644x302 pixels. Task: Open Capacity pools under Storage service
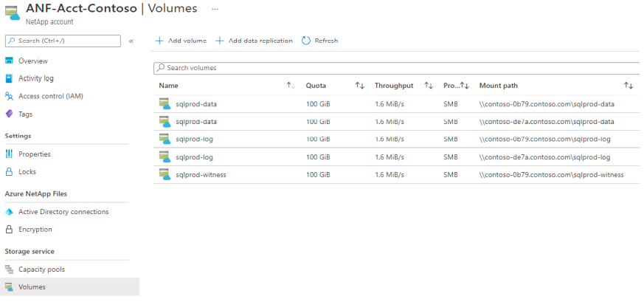tap(41, 270)
